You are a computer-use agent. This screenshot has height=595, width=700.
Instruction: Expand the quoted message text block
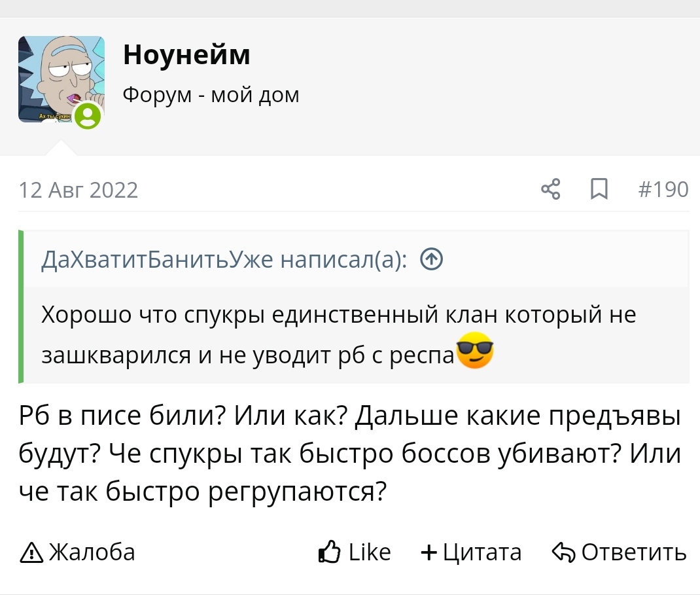point(338,334)
